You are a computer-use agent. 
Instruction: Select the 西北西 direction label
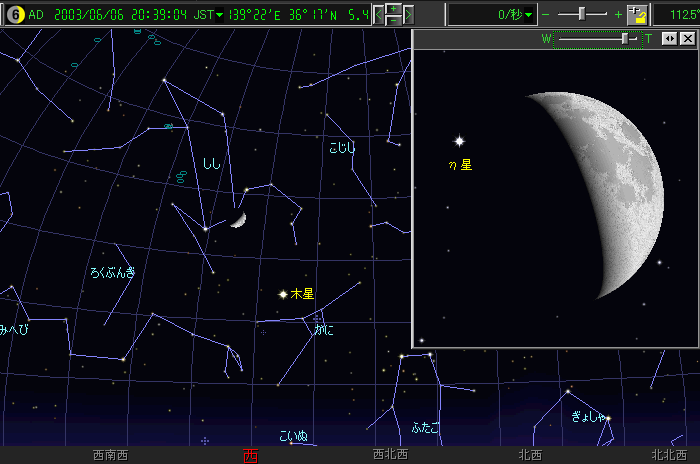[390, 456]
